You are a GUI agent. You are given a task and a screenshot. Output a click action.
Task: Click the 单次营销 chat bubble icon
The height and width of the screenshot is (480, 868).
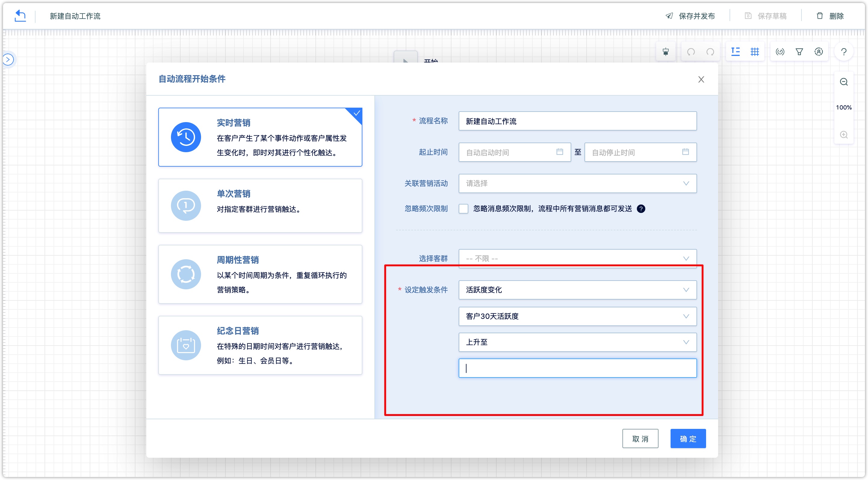(x=186, y=205)
